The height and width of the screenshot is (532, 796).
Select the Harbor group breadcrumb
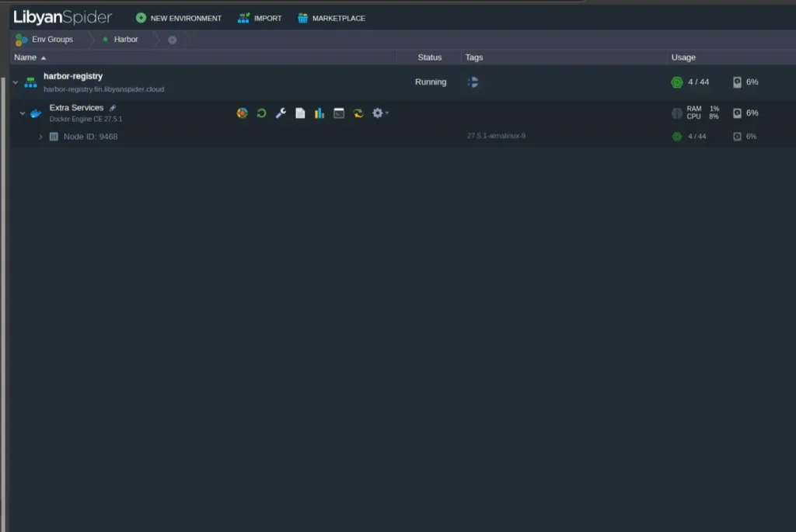pyautogui.click(x=124, y=40)
